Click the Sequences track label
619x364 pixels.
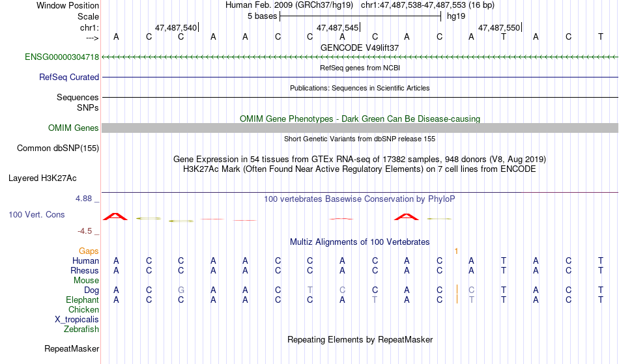78,98
